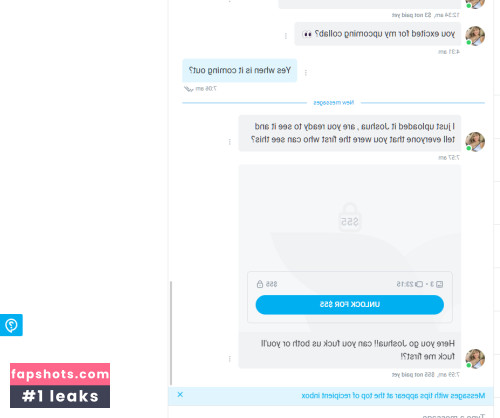Image resolution: width=500 pixels, height=418 pixels.
Task: Open three-dot options beside 'Yes when is it coming out?'
Action: click(306, 72)
